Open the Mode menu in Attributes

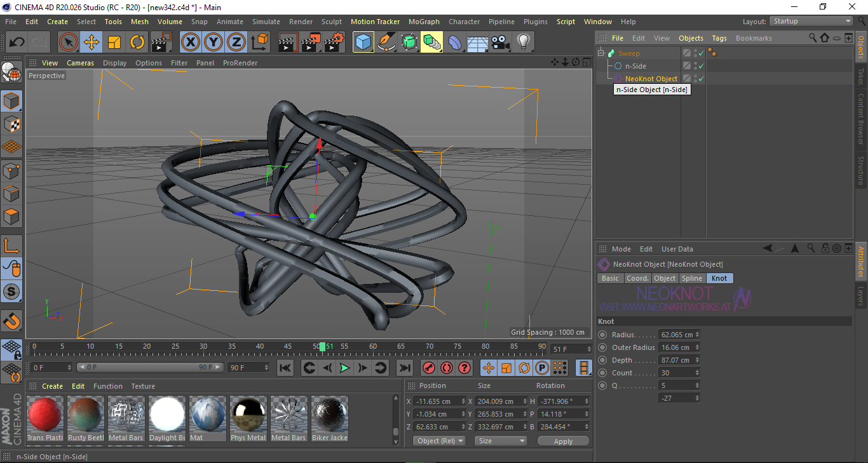[x=621, y=249]
